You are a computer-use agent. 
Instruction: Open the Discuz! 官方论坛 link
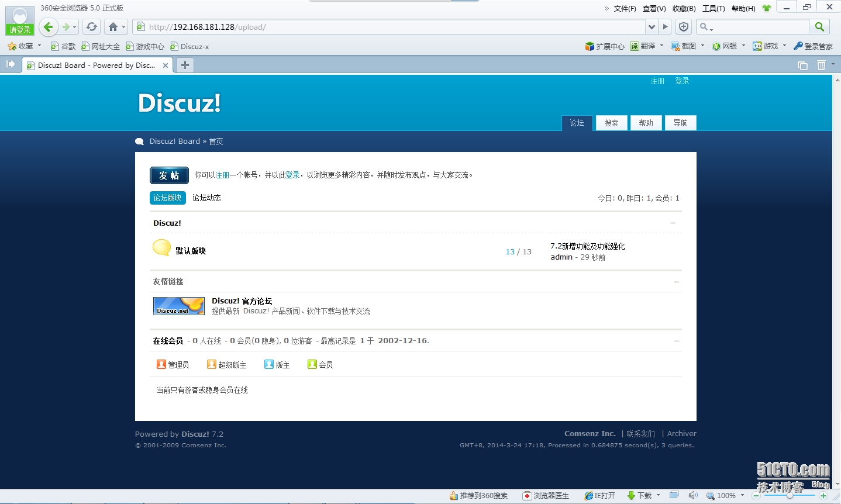point(242,301)
